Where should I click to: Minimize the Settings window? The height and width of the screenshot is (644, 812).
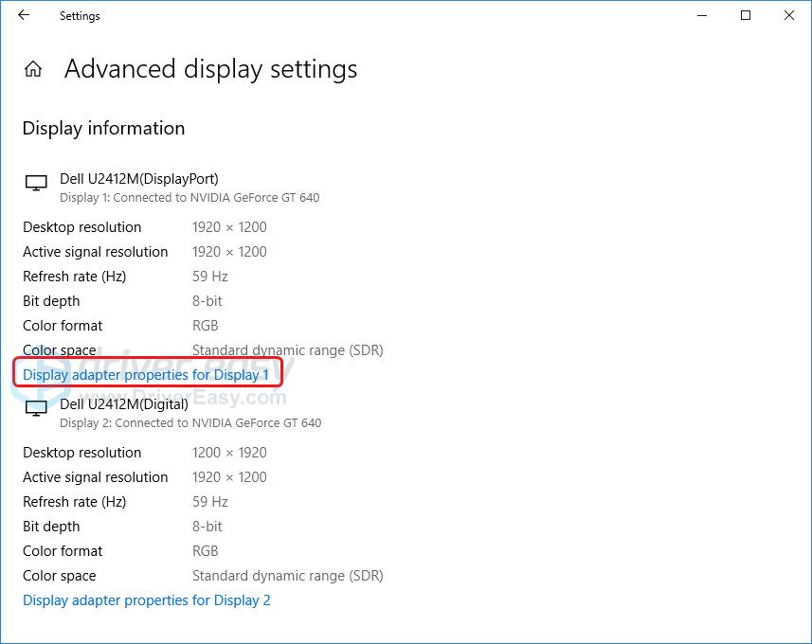coord(701,15)
